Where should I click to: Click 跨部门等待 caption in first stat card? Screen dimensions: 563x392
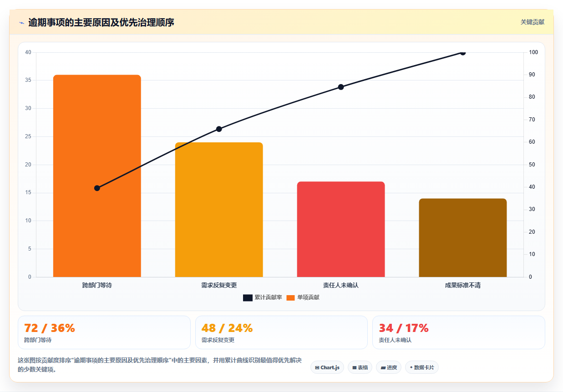[38, 340]
